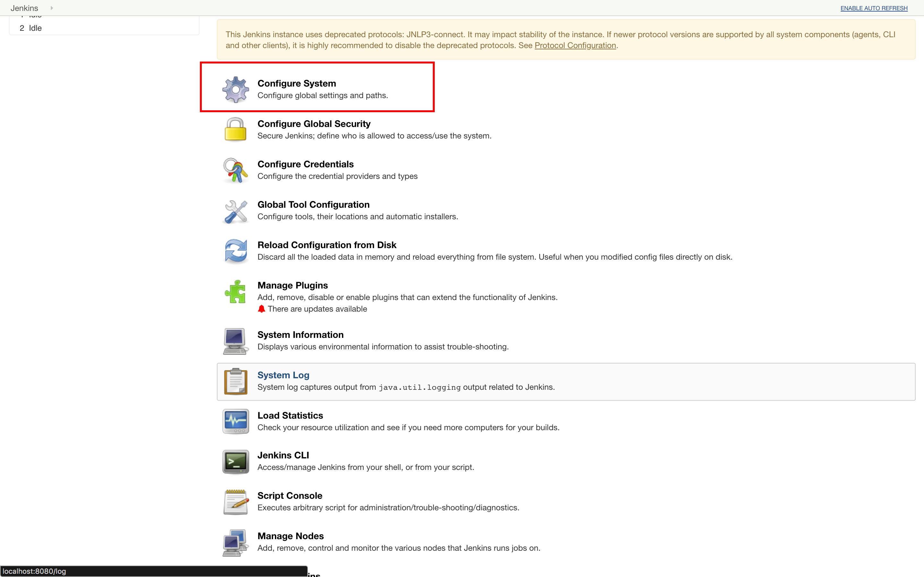Viewport: 924px width, 577px height.
Task: Expand the Jenkins breadcrumb arrow
Action: (52, 8)
